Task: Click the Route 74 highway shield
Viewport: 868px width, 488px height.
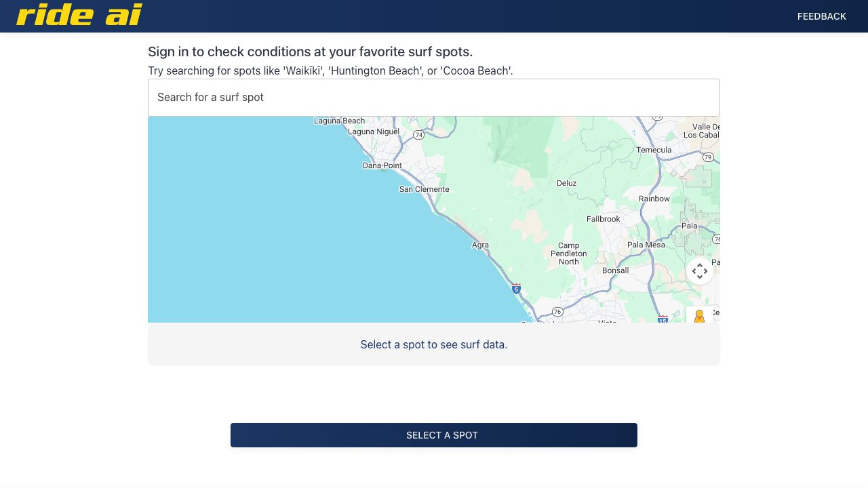Action: click(x=419, y=135)
